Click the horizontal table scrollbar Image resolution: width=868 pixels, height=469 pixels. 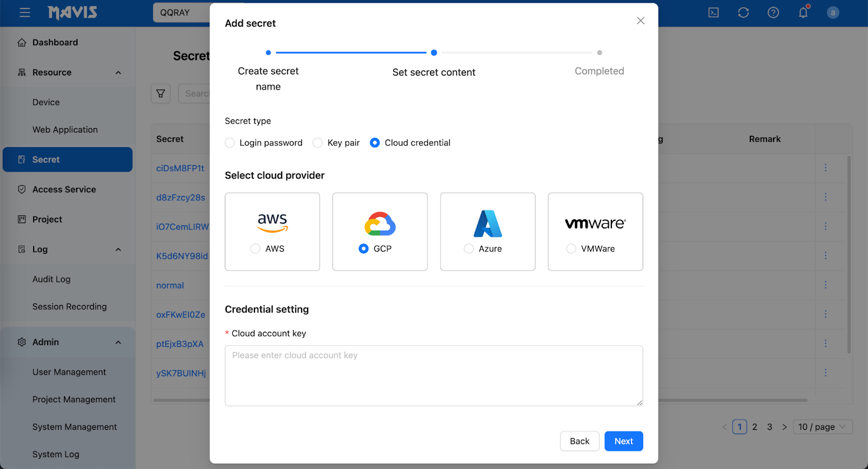coord(480,401)
